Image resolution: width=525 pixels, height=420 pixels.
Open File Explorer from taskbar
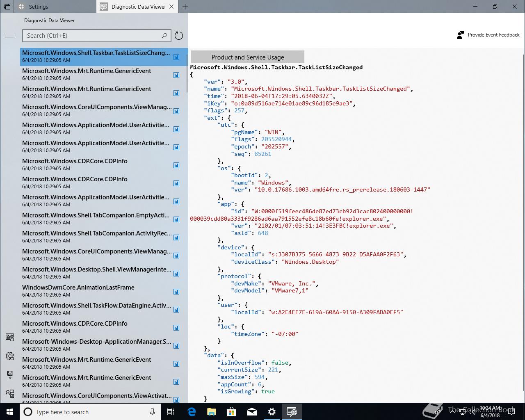(212, 412)
